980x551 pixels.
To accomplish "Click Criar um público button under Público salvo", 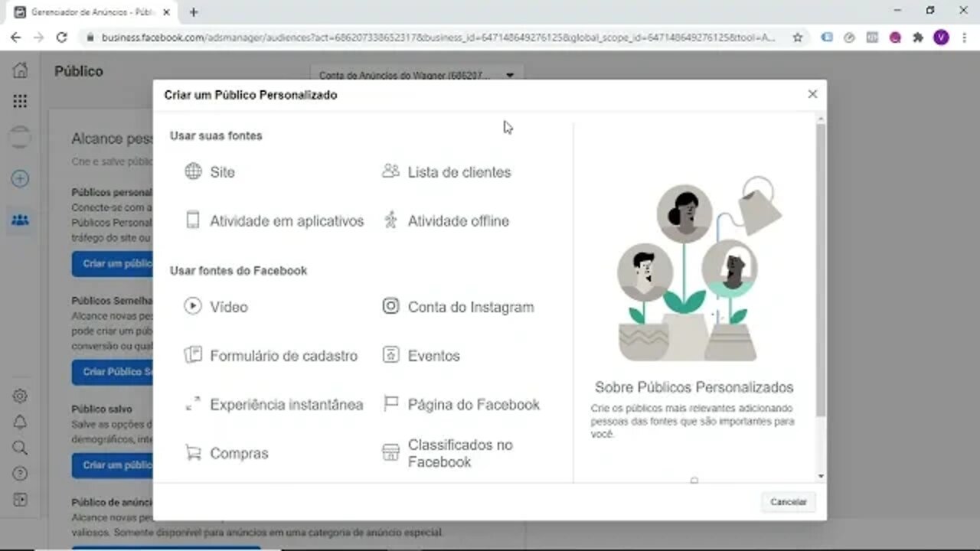I will [x=113, y=465].
